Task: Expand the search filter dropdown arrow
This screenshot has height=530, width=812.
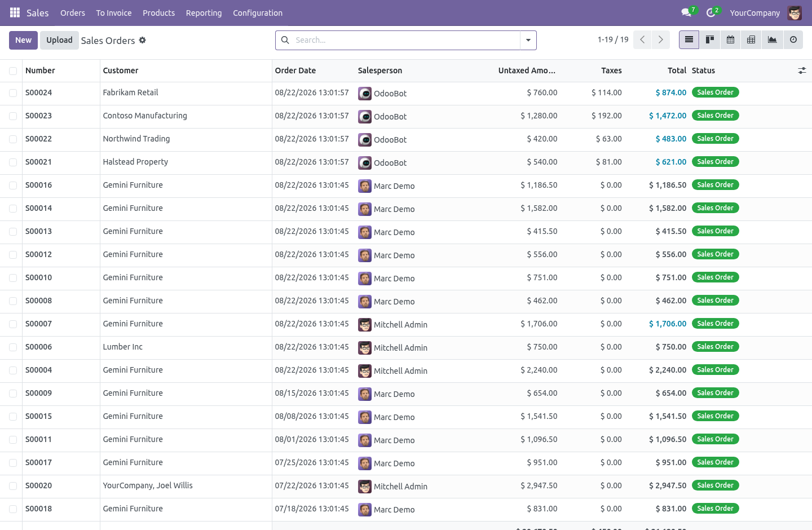Action: [528, 40]
